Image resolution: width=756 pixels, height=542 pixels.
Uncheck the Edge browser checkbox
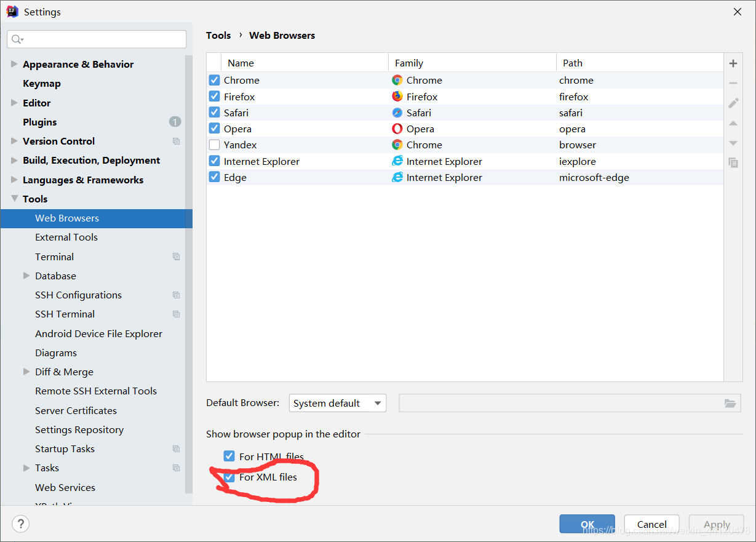(x=214, y=177)
